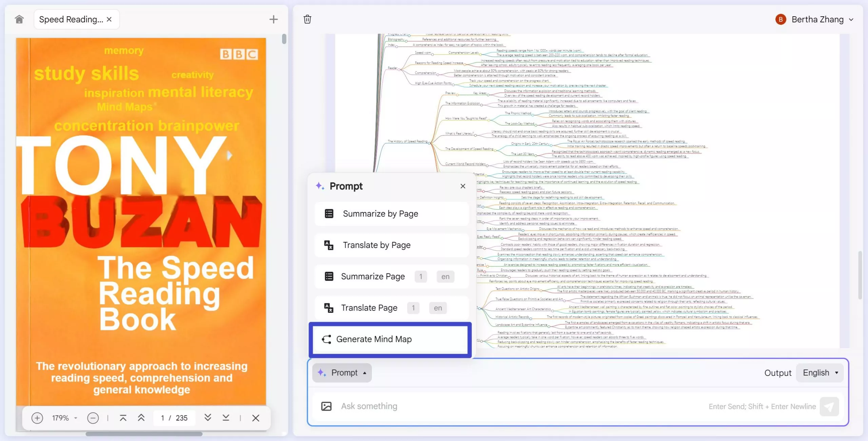Add a new tab with plus icon
The width and height of the screenshot is (868, 441).
[273, 19]
